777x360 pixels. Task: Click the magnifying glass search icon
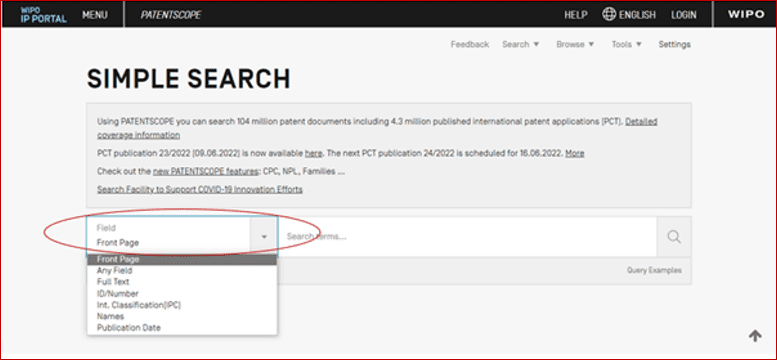(x=674, y=237)
